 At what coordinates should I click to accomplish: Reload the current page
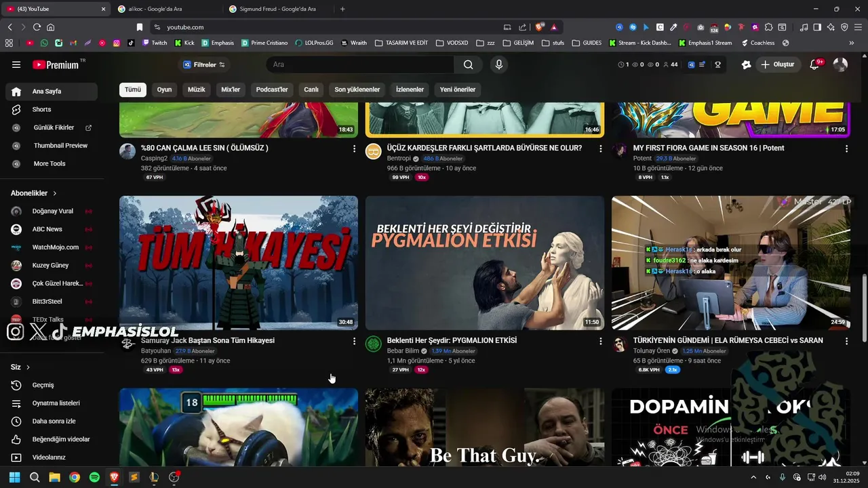[x=37, y=27]
